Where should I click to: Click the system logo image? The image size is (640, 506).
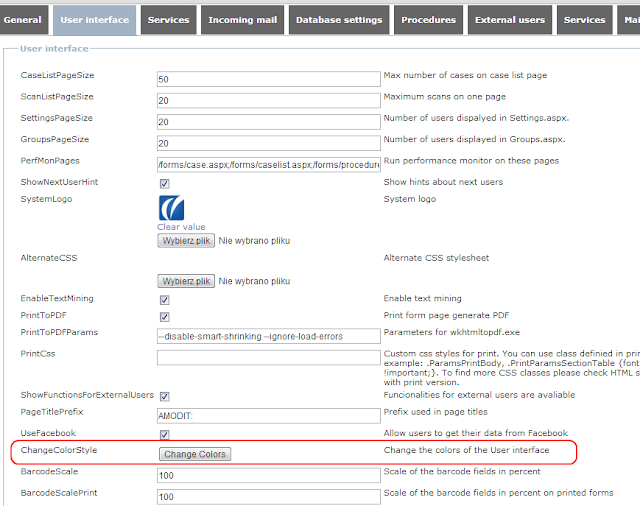point(171,208)
